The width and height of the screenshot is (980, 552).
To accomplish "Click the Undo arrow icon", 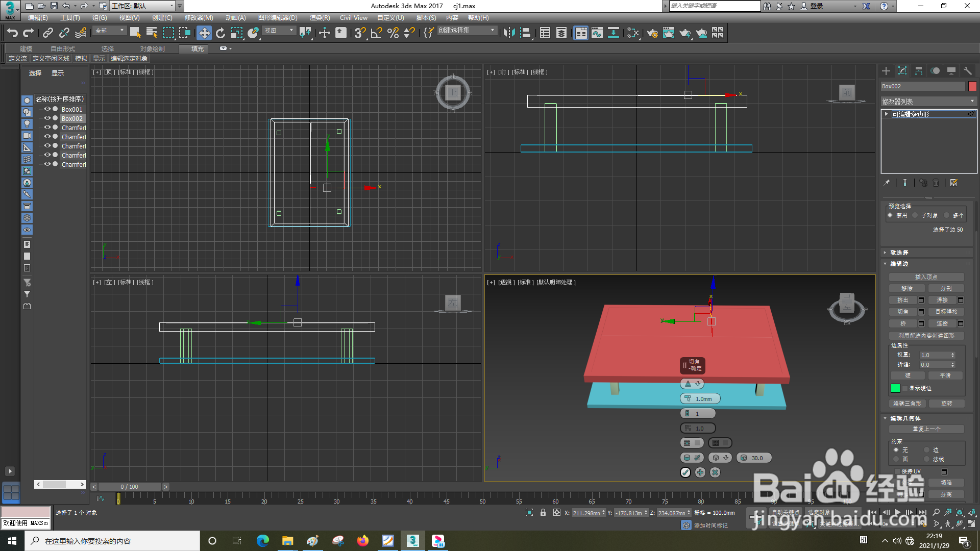I will point(12,33).
